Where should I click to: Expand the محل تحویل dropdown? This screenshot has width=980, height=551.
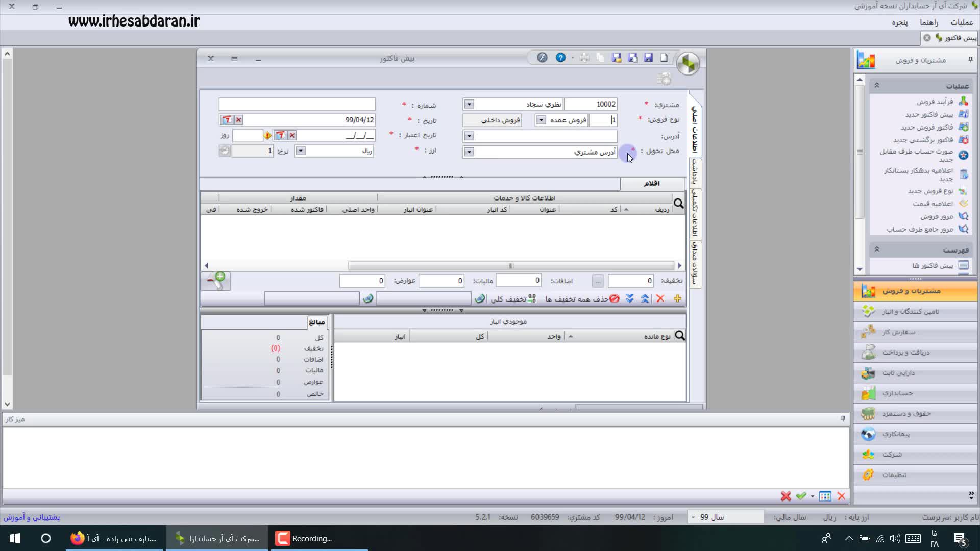pos(469,152)
